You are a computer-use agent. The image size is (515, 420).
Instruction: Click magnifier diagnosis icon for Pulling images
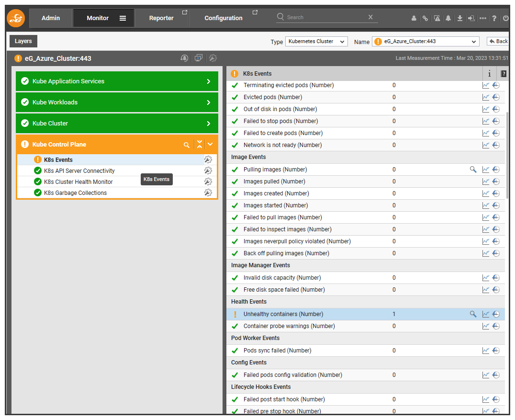(x=473, y=170)
